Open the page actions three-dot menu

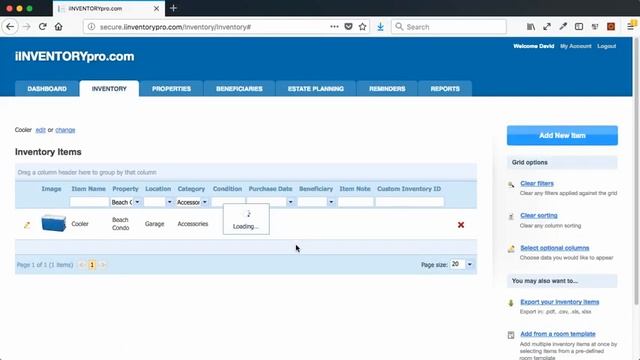(x=334, y=27)
